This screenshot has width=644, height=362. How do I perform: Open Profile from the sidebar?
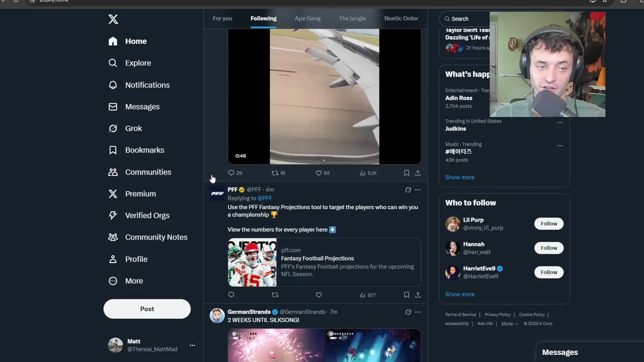point(128,259)
